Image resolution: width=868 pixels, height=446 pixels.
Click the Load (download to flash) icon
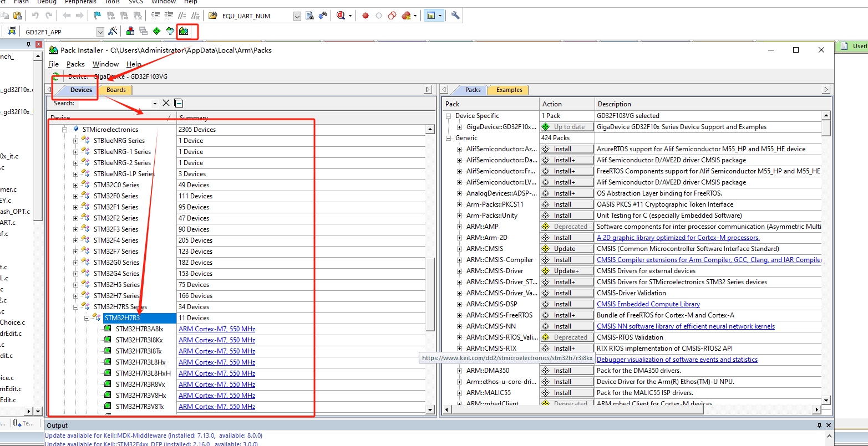point(11,32)
